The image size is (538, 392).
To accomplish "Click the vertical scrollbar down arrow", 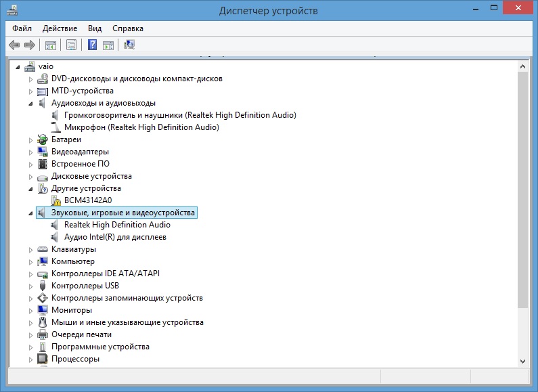I will click(522, 361).
